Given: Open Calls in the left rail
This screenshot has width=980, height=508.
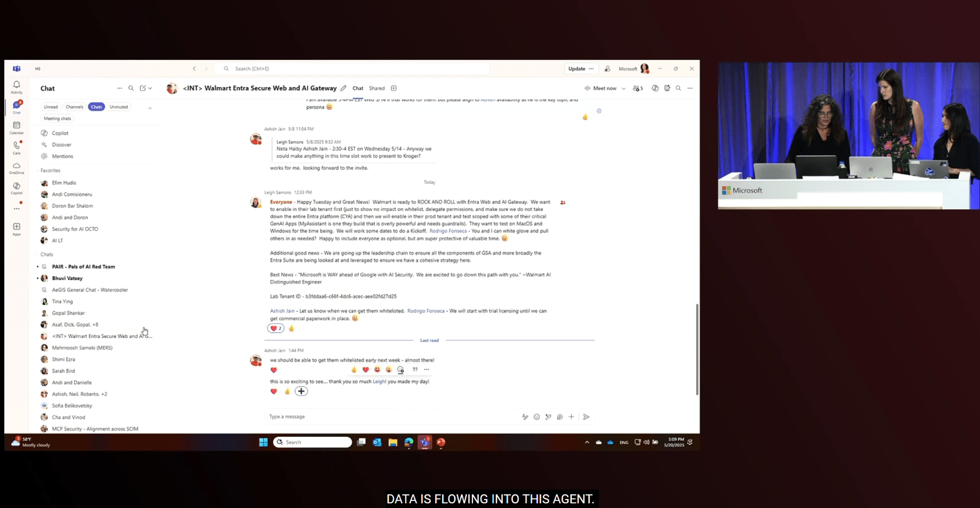Looking at the screenshot, I should pyautogui.click(x=16, y=147).
